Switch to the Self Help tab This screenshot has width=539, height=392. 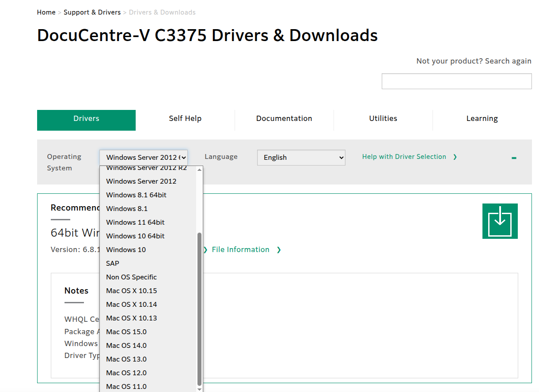point(185,118)
